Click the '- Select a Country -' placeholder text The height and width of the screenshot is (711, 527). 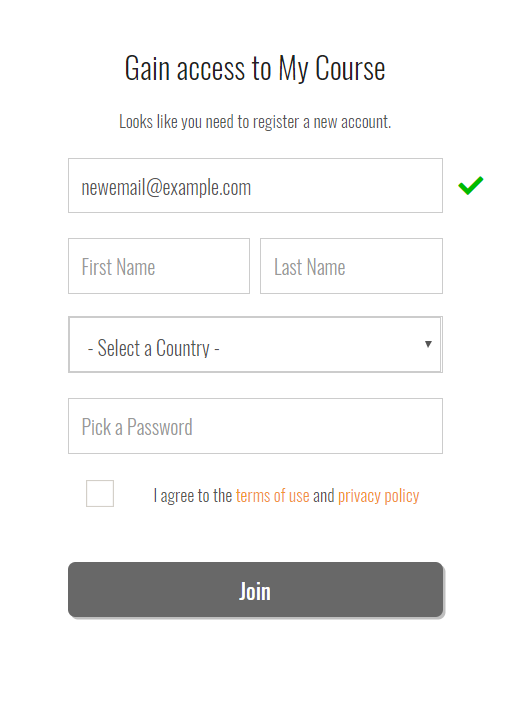tap(154, 348)
